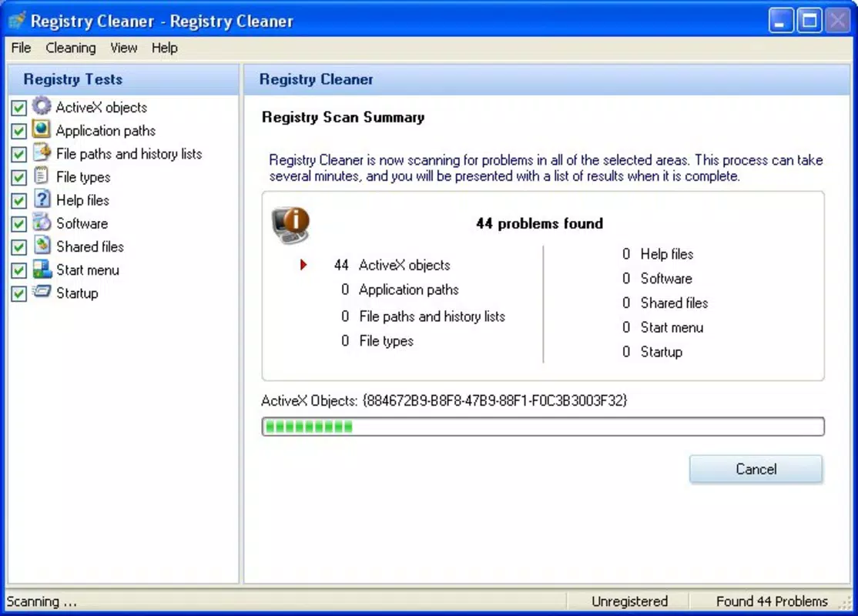
Task: Toggle the File types checkbox
Action: (x=18, y=178)
